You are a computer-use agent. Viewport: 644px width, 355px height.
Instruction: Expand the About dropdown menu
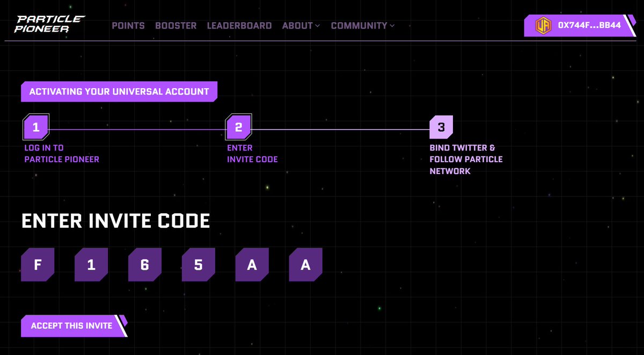pos(301,25)
